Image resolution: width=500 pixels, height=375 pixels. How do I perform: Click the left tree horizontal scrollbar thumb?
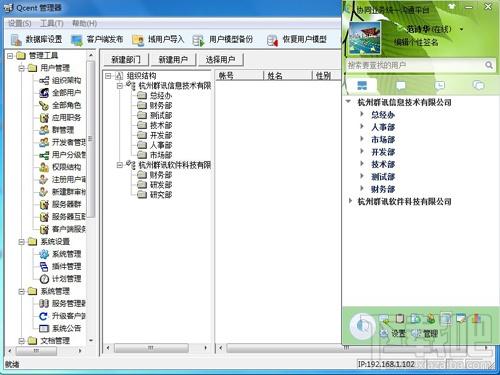[36, 351]
